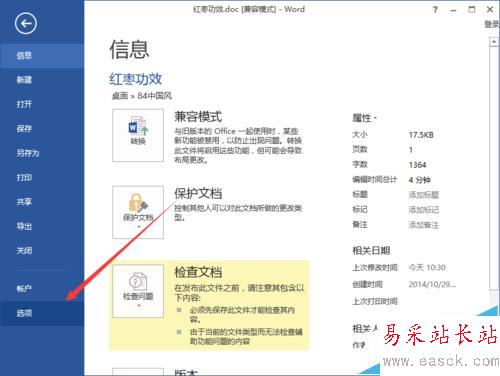Select 新建 (New) in the sidebar
This screenshot has height=376, width=500.
pos(42,80)
